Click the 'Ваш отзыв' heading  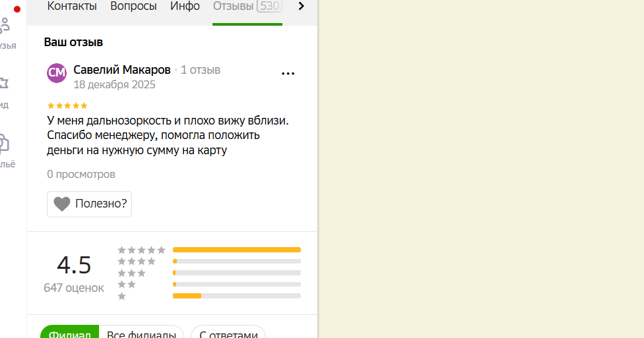pos(73,42)
